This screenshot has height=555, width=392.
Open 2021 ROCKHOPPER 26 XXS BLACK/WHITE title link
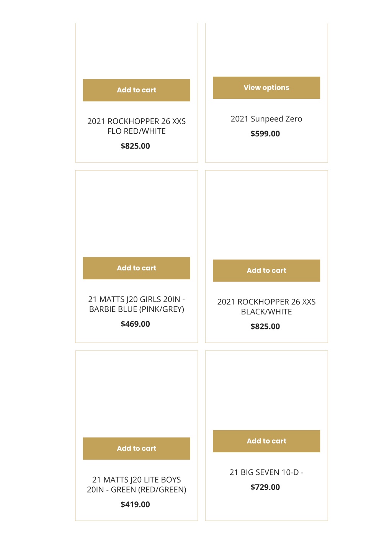click(x=266, y=307)
